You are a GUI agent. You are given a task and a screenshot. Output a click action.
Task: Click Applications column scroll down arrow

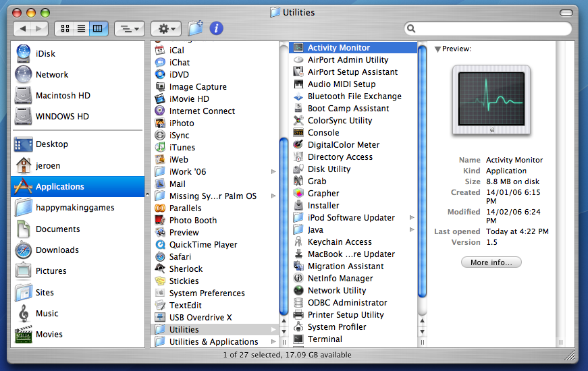[x=284, y=332]
